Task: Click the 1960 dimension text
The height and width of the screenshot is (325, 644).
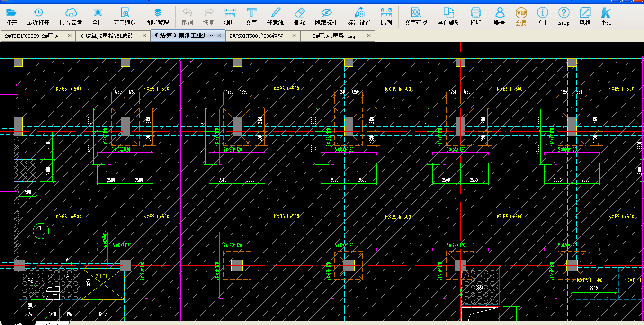Action: (70, 314)
